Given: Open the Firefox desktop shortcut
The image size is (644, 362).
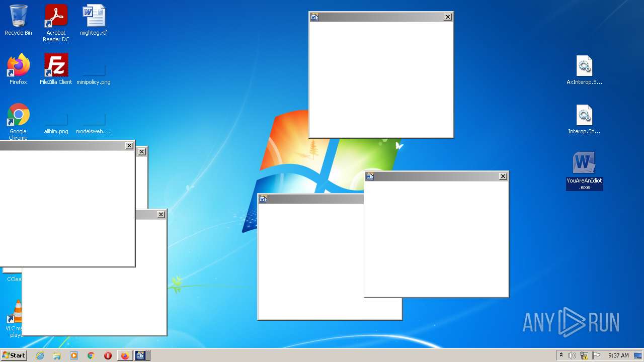Looking at the screenshot, I should (18, 69).
